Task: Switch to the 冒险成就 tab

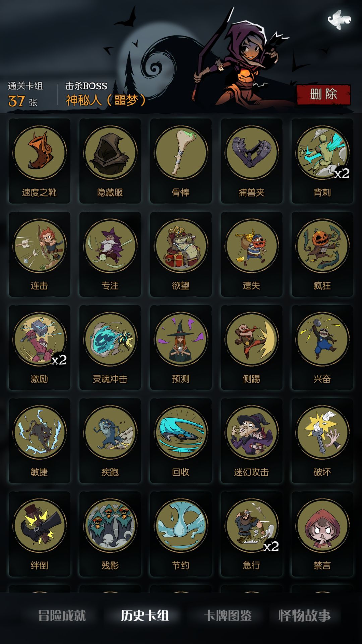Action: 62,615
